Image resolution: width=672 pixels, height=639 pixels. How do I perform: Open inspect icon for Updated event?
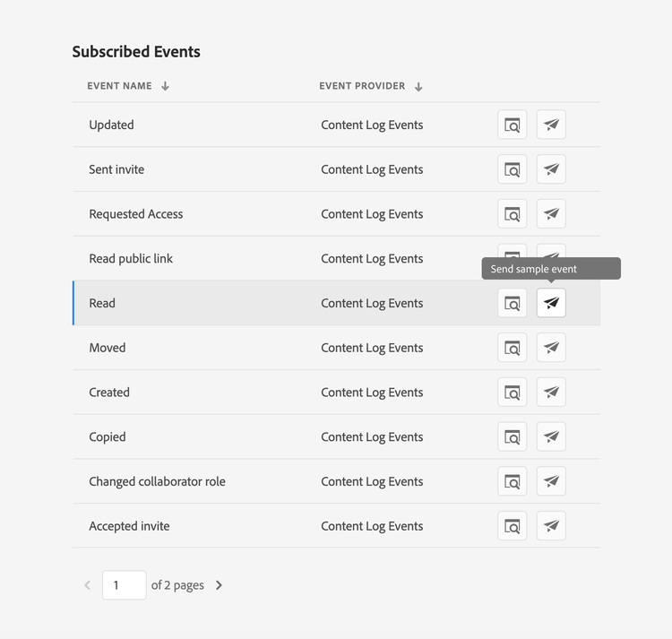tap(512, 125)
